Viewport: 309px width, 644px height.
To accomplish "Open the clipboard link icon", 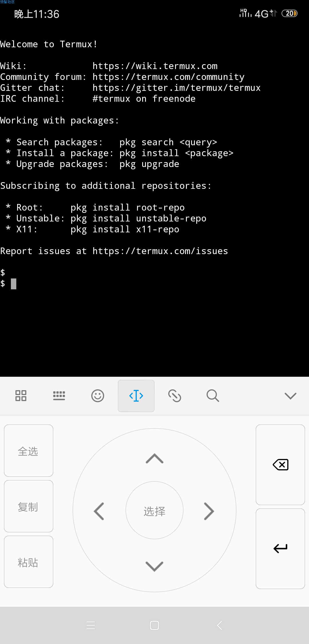I will tap(175, 396).
